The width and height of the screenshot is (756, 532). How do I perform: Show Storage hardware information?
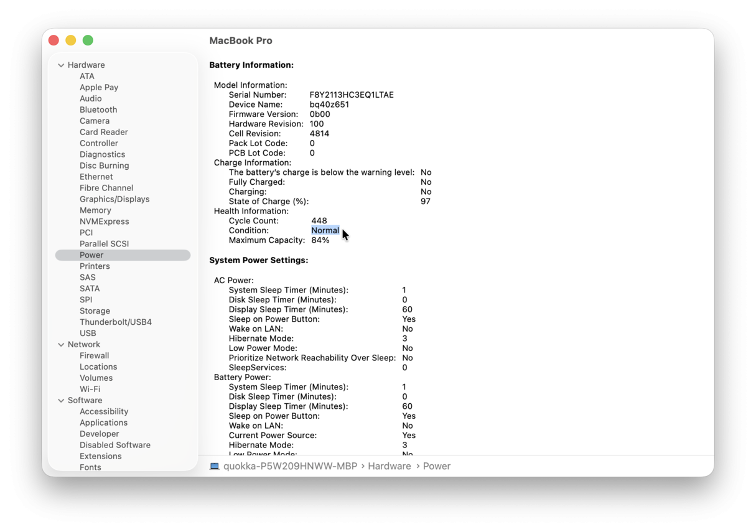[x=95, y=311]
